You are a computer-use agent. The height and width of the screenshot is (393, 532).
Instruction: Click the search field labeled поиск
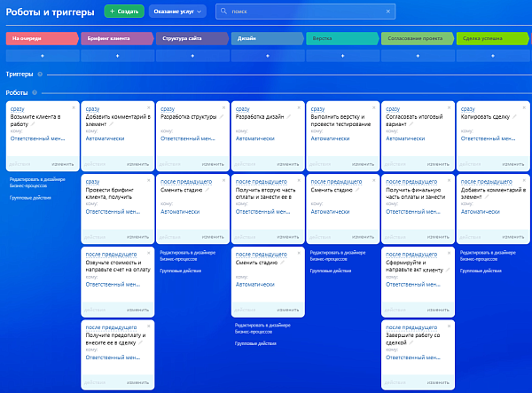pyautogui.click(x=305, y=12)
